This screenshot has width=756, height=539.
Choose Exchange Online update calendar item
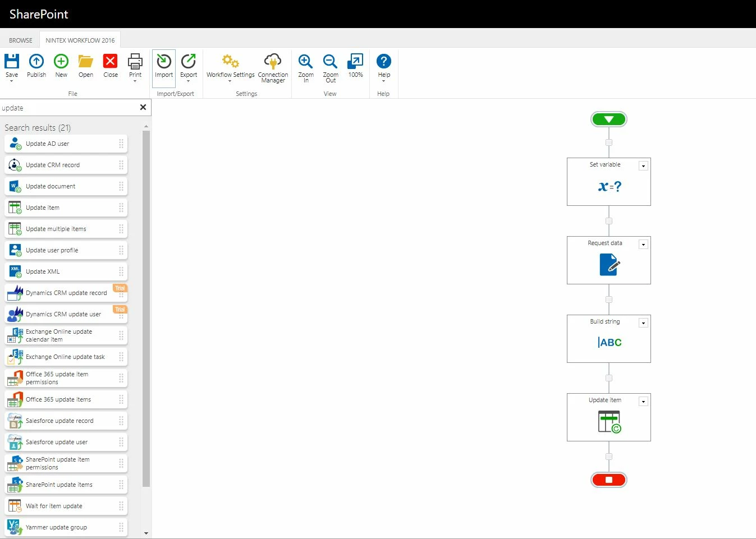[x=66, y=335]
